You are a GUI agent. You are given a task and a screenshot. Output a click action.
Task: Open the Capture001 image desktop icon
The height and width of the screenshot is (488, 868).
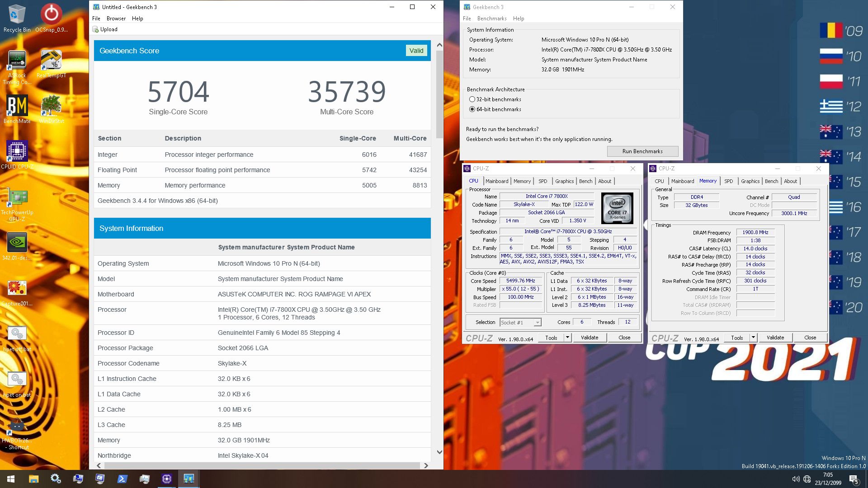click(x=17, y=292)
